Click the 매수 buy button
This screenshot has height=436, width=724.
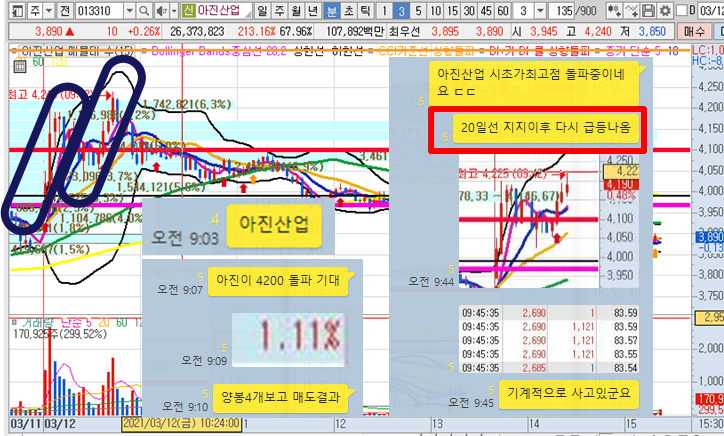pyautogui.click(x=694, y=31)
